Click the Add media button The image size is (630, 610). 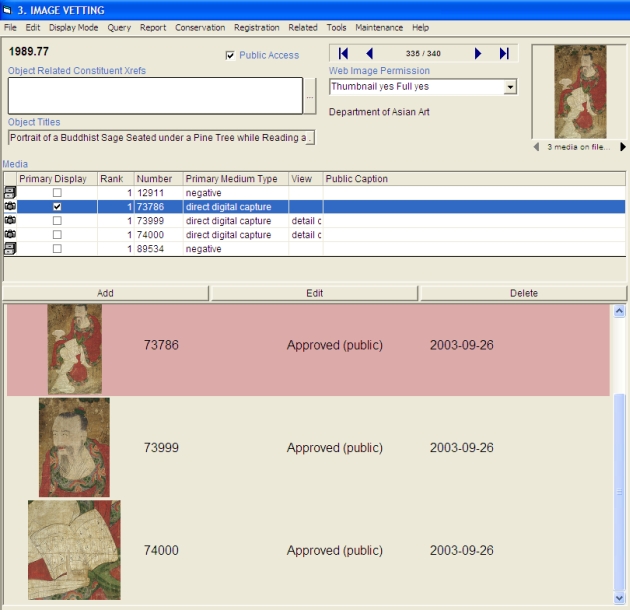pyautogui.click(x=105, y=293)
